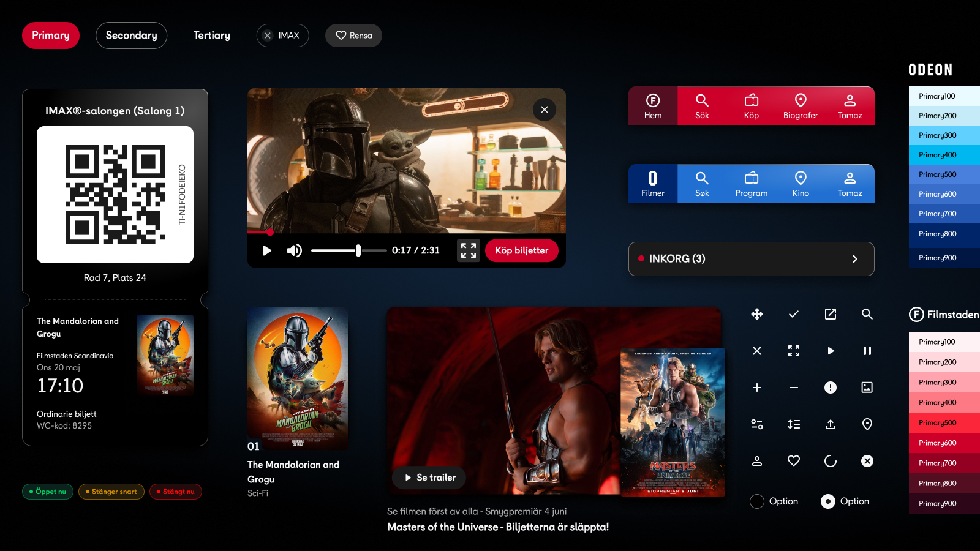The image size is (980, 551).
Task: Open Kino tab in blue nav bar
Action: [801, 184]
